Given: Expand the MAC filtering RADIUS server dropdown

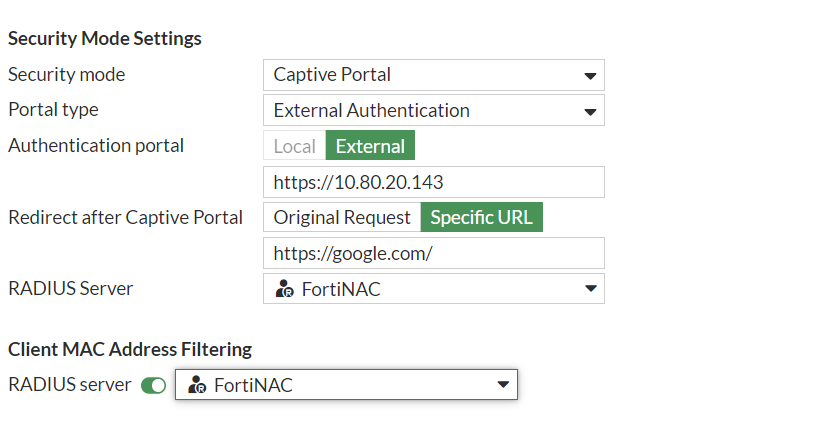Looking at the screenshot, I should (x=346, y=385).
